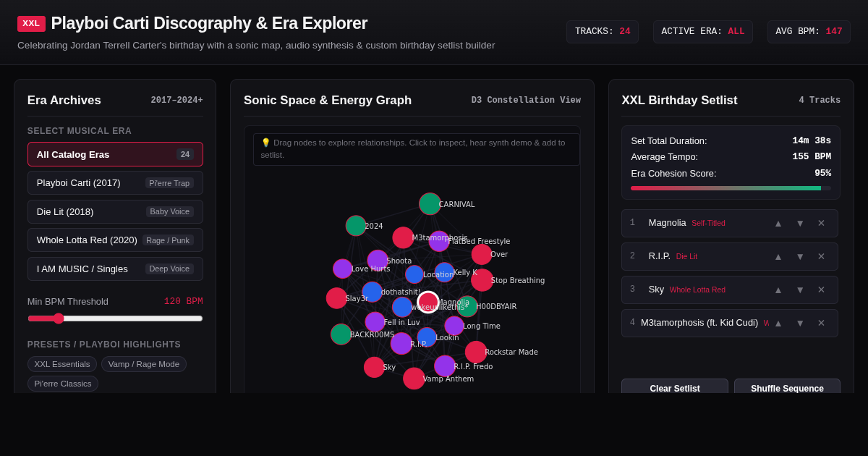
Task: Move M3tamorphosis up in the setlist
Action: pyautogui.click(x=778, y=323)
